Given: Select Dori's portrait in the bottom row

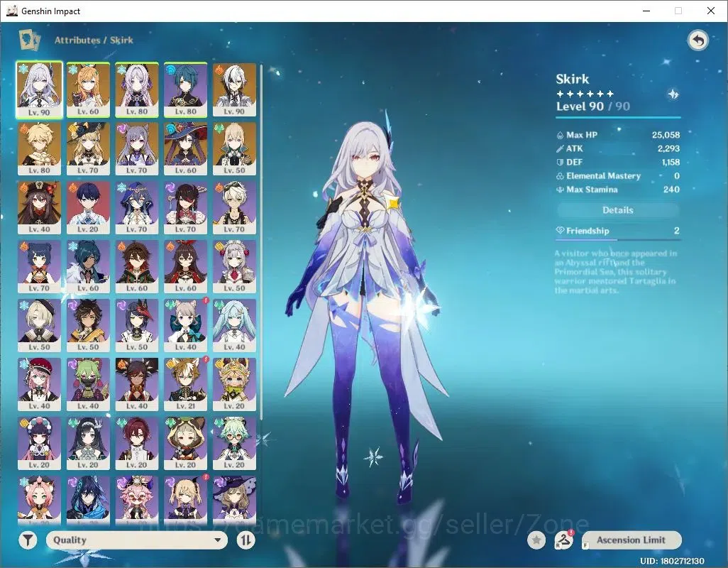Looking at the screenshot, I should point(137,500).
